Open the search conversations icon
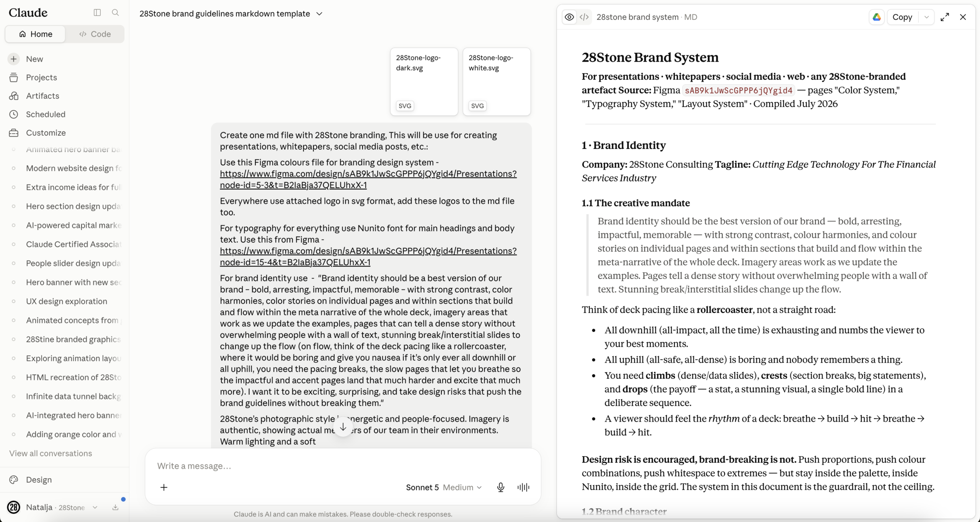980x522 pixels. [115, 13]
